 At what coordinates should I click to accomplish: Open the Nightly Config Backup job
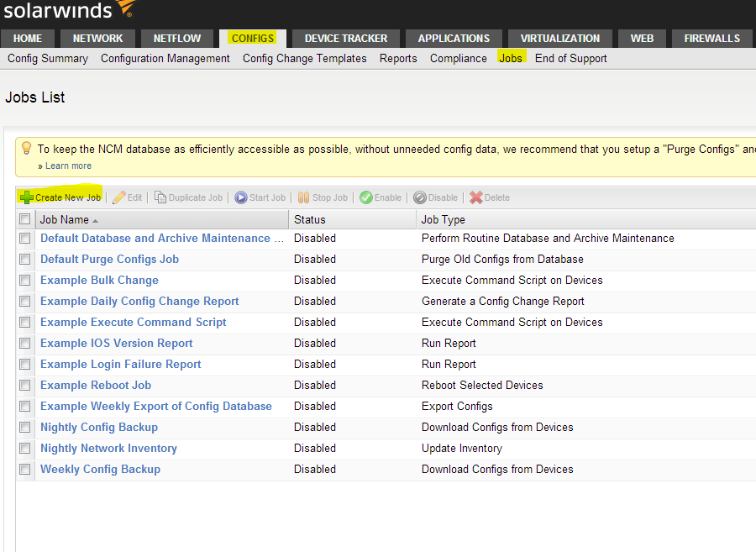pos(99,427)
